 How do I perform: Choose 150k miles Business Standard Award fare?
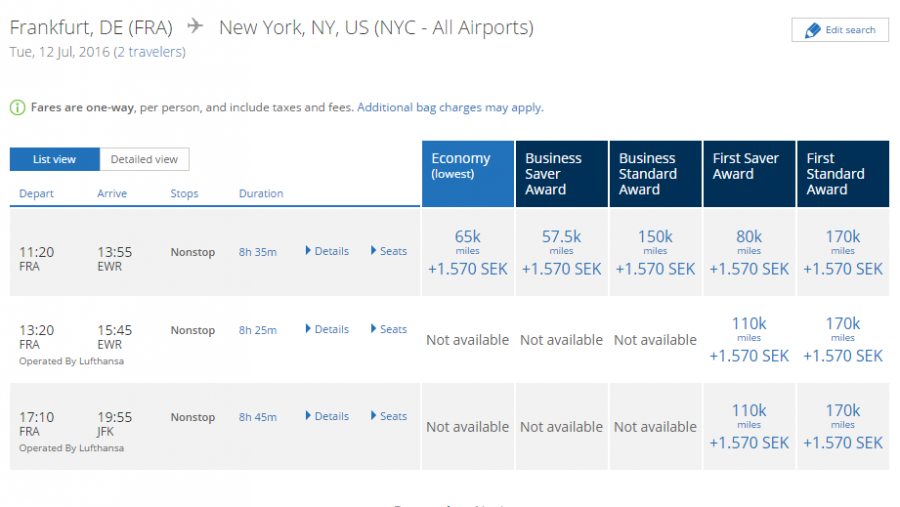tap(655, 251)
